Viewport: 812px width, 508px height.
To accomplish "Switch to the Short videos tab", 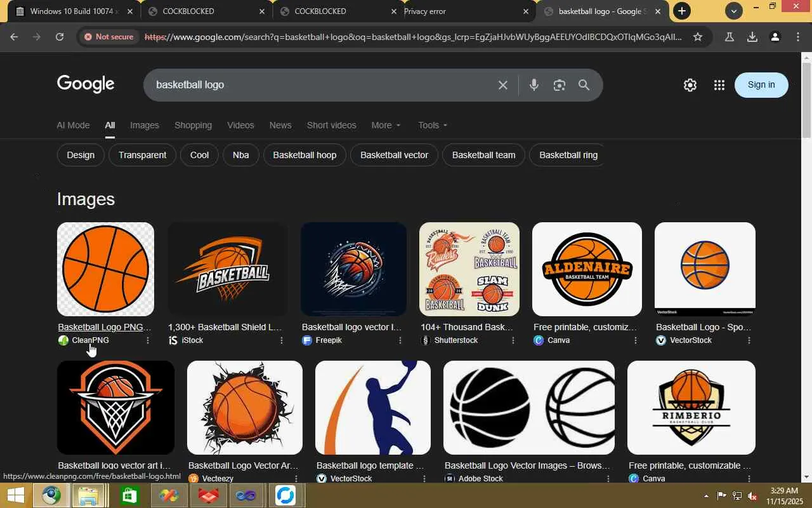I will coord(331,125).
